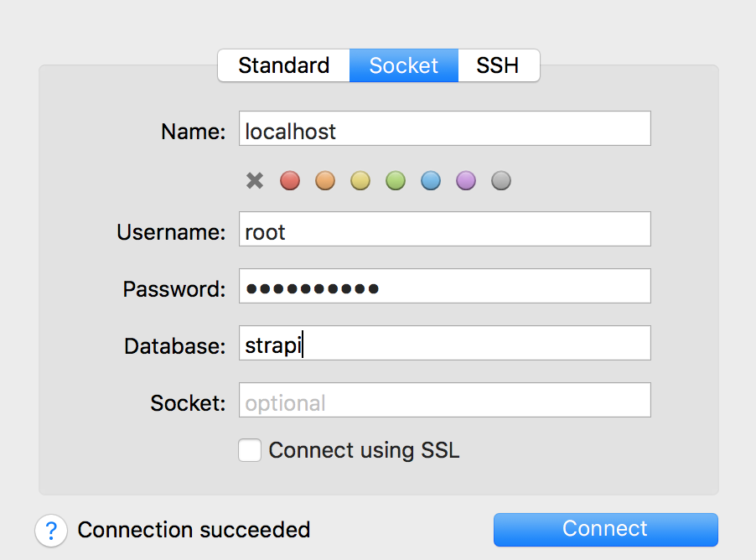Switch to the Standard tab
Viewport: 756px width, 560px height.
[x=283, y=65]
